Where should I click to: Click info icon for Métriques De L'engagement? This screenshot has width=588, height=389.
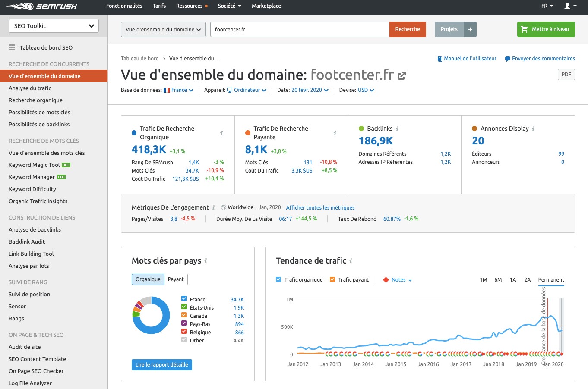[x=213, y=207]
